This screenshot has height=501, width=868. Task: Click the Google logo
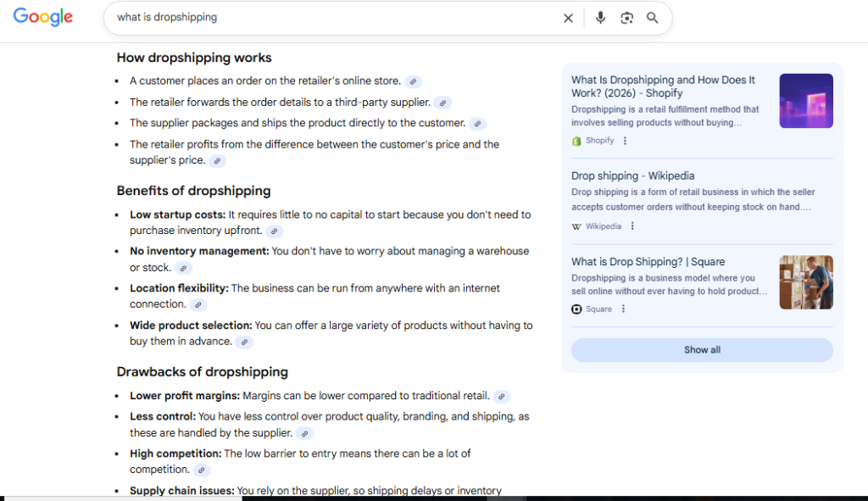(x=43, y=17)
